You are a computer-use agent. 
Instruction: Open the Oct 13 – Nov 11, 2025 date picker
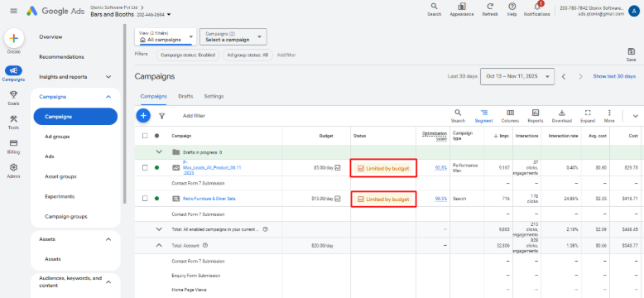[517, 76]
